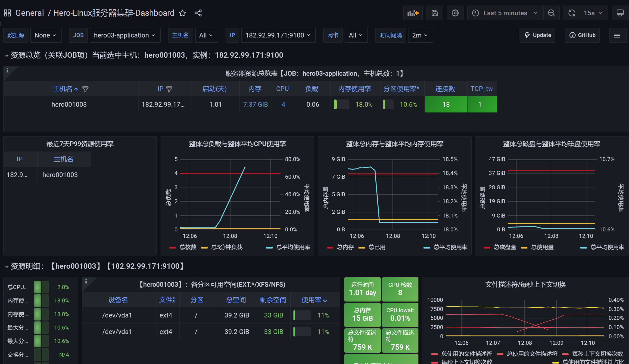Refresh the dashboard now
Screen dimensions: 629x364
click(572, 13)
